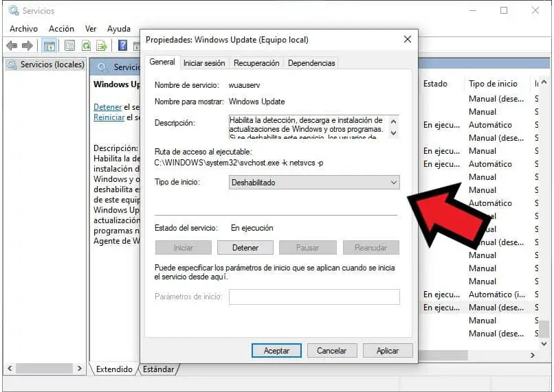Switch to the General tab
554x392 pixels.
click(x=162, y=62)
